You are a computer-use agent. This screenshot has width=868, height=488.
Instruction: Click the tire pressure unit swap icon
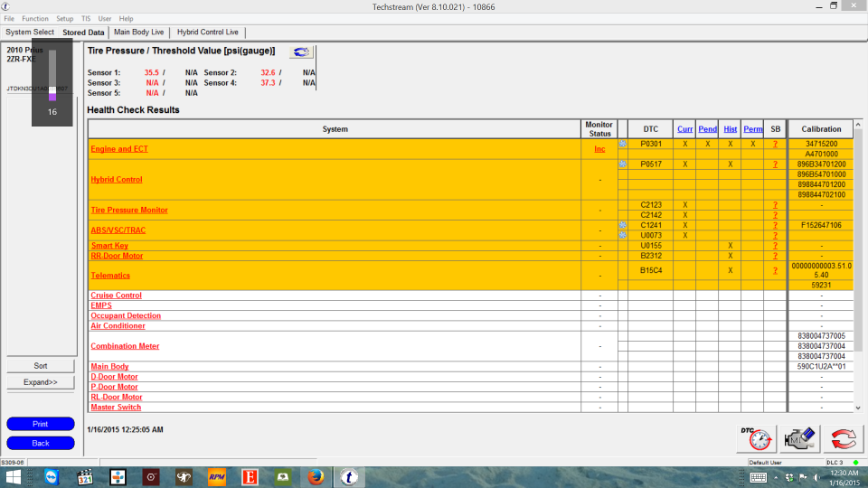click(x=301, y=52)
